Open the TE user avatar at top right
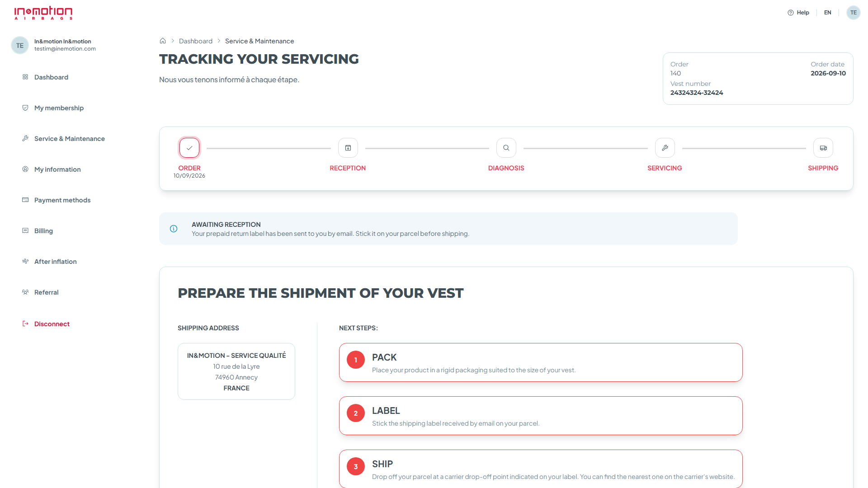Screen dimensions: 868x488 [854, 13]
